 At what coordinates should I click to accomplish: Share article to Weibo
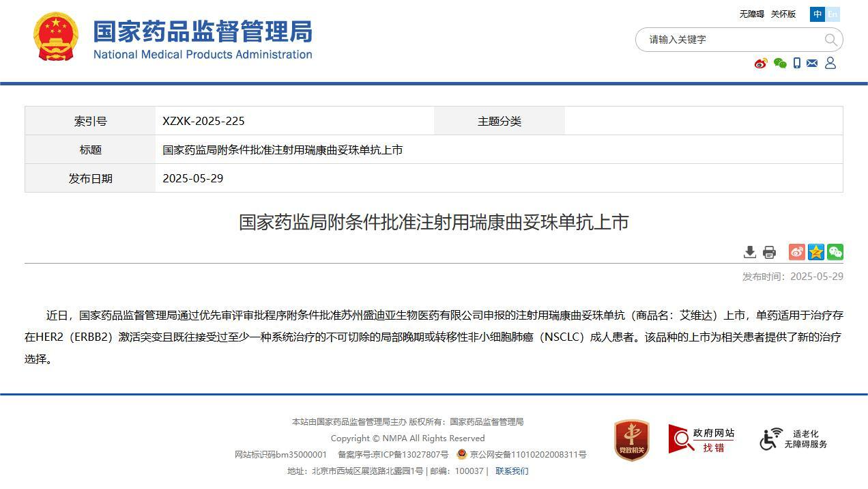click(x=796, y=252)
